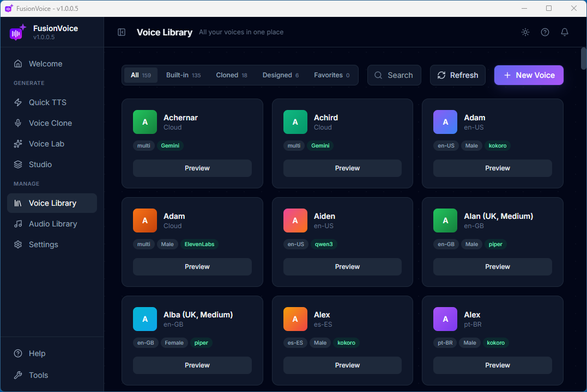Click the Refresh button

coord(457,75)
